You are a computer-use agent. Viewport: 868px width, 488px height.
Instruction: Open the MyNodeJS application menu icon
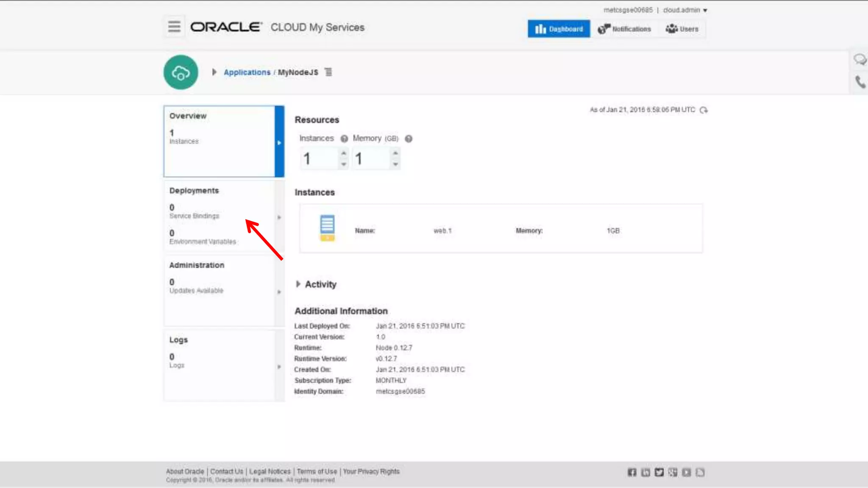(328, 72)
